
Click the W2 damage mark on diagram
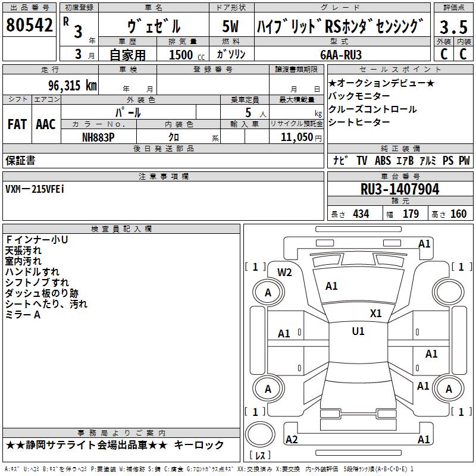pos(284,273)
